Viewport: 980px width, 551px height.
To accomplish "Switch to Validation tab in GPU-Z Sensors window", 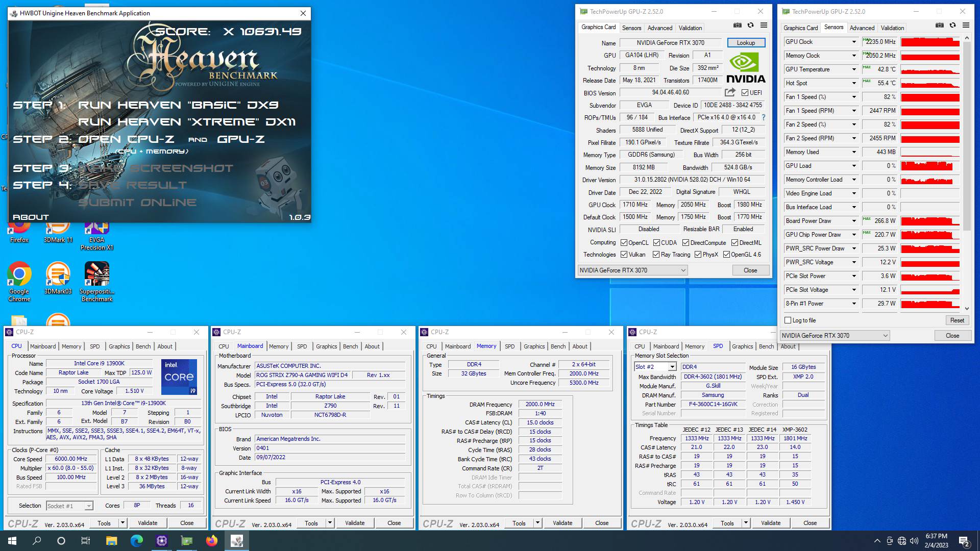I will tap(892, 28).
